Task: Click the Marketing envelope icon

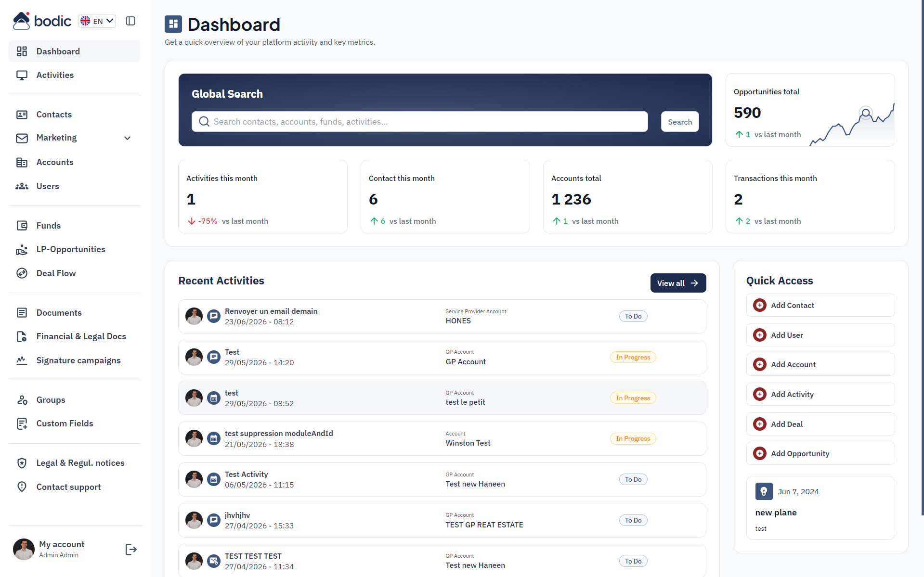Action: tap(22, 138)
